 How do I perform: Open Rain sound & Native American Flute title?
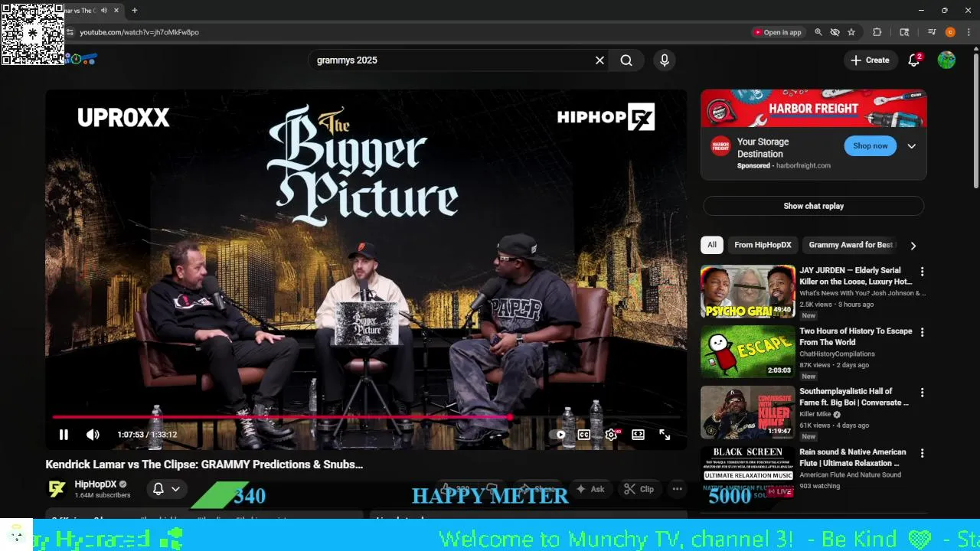coord(853,457)
